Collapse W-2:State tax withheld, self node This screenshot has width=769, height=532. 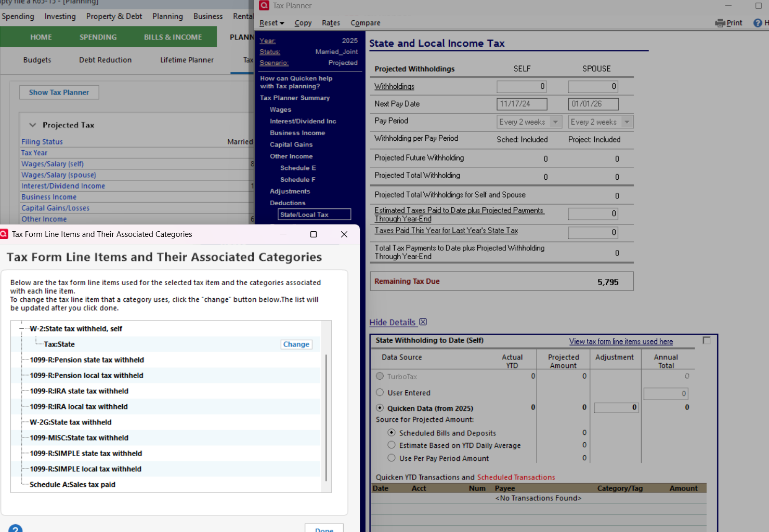coord(22,329)
